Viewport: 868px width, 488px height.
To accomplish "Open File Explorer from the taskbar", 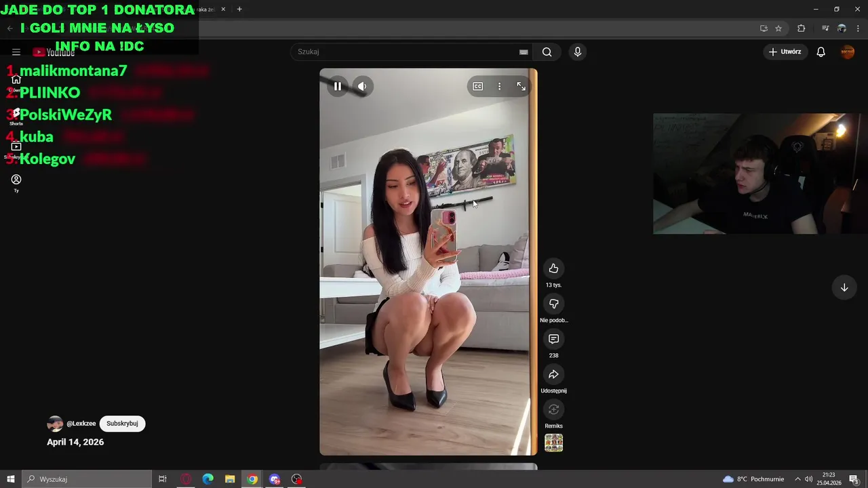I will [x=230, y=479].
